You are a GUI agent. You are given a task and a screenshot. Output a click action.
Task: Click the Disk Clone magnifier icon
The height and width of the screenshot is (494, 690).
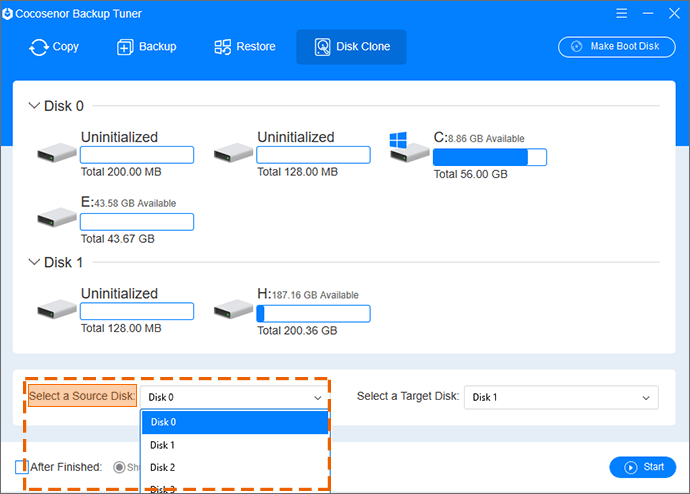point(323,47)
